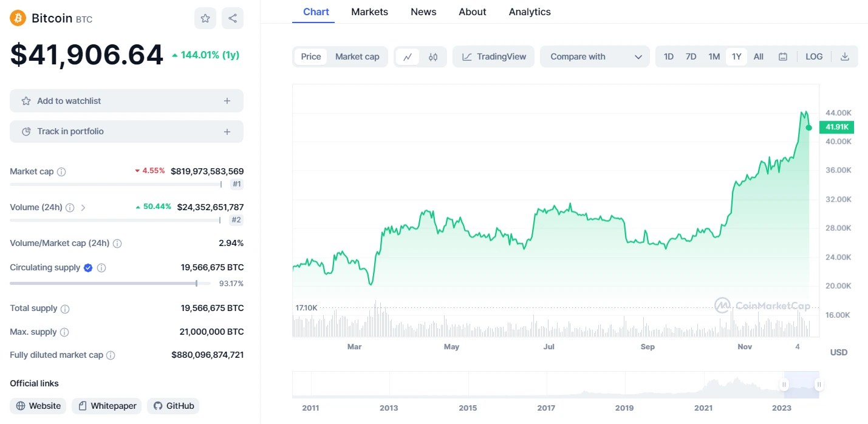Image resolution: width=868 pixels, height=424 pixels.
Task: Visit Bitcoin's GitHub page
Action: coord(173,405)
